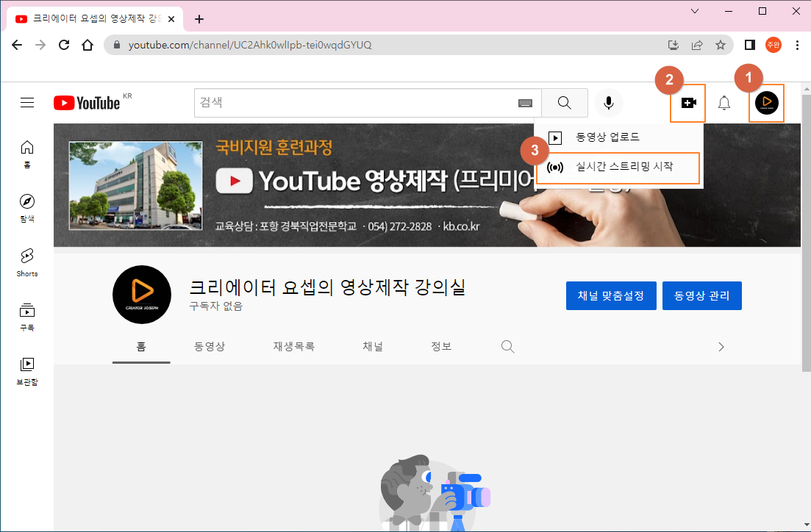Open a new browser tab

coord(199,19)
